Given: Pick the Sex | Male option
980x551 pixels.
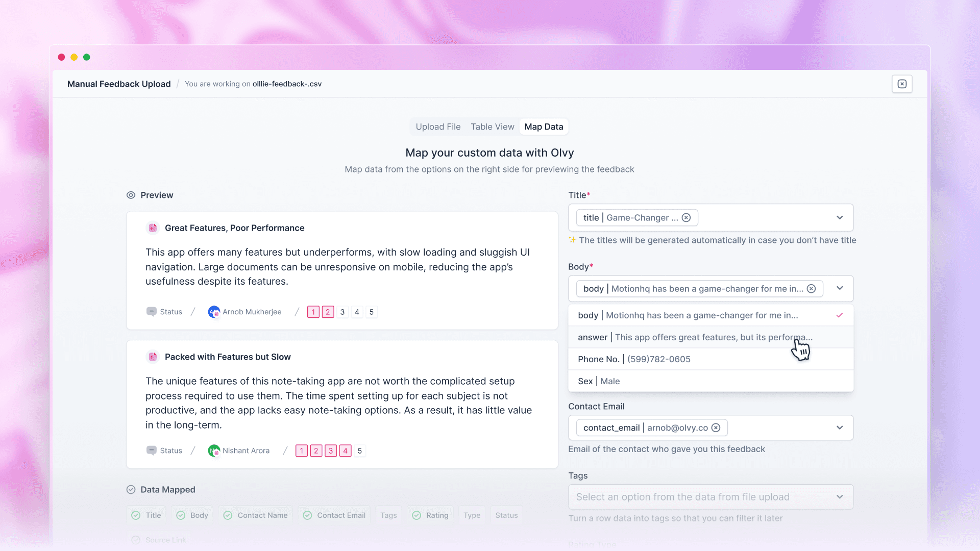Looking at the screenshot, I should (x=599, y=381).
